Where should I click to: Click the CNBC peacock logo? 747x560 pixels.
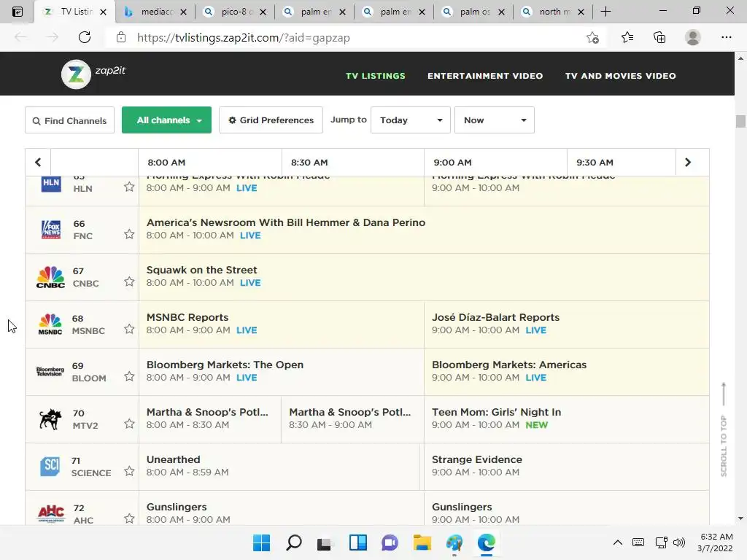pos(50,277)
